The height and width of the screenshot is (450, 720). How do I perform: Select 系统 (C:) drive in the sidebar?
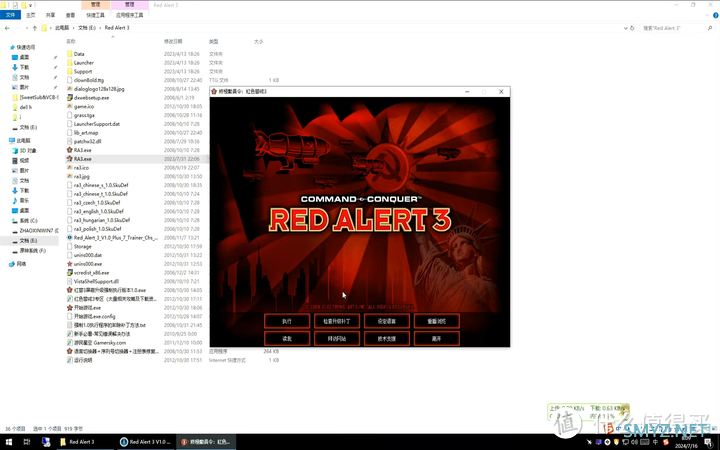28,221
